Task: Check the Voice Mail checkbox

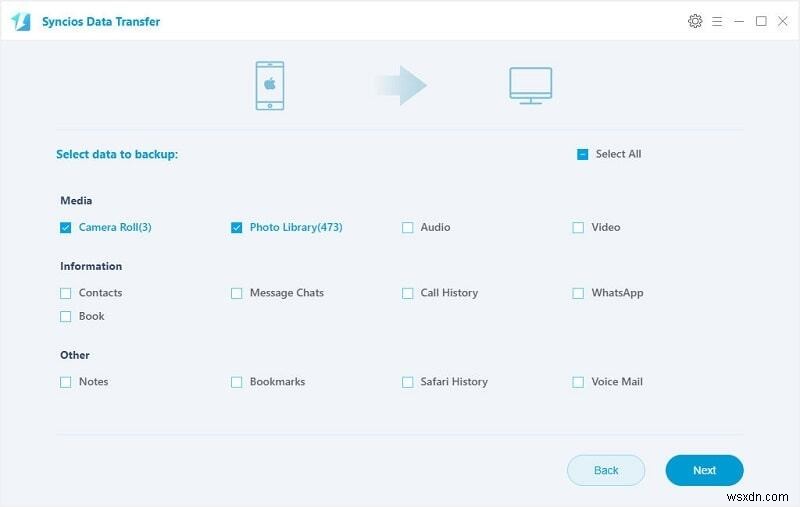Action: click(578, 382)
